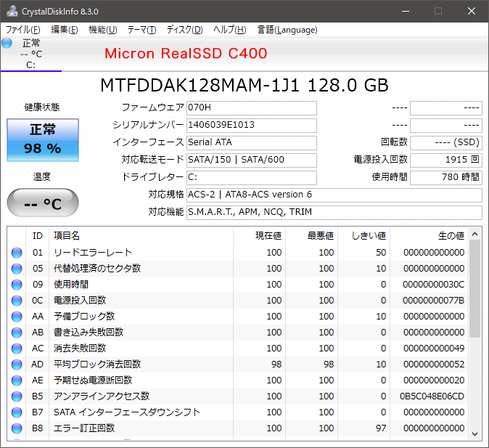The height and width of the screenshot is (448, 489).
Task: Click status orb for リードエラーレート row
Action: click(17, 253)
